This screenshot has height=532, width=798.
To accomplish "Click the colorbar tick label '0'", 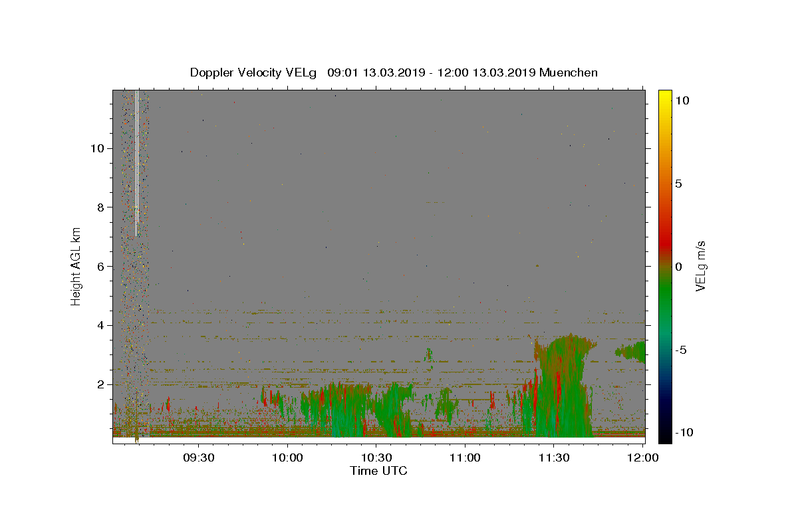I will pos(678,267).
